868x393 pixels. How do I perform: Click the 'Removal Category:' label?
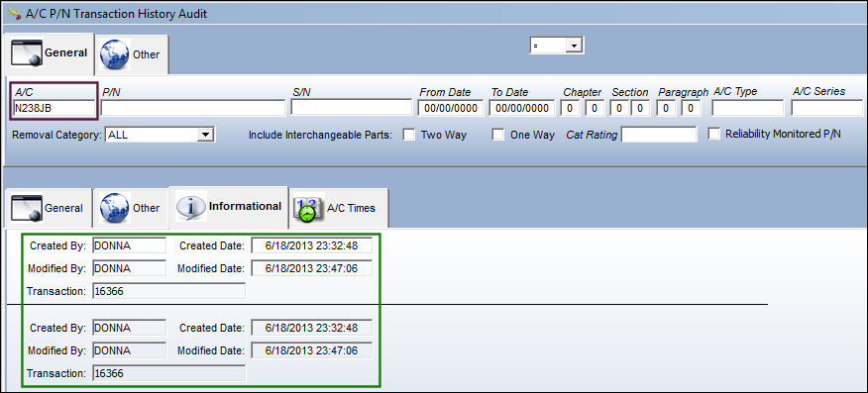(x=57, y=135)
